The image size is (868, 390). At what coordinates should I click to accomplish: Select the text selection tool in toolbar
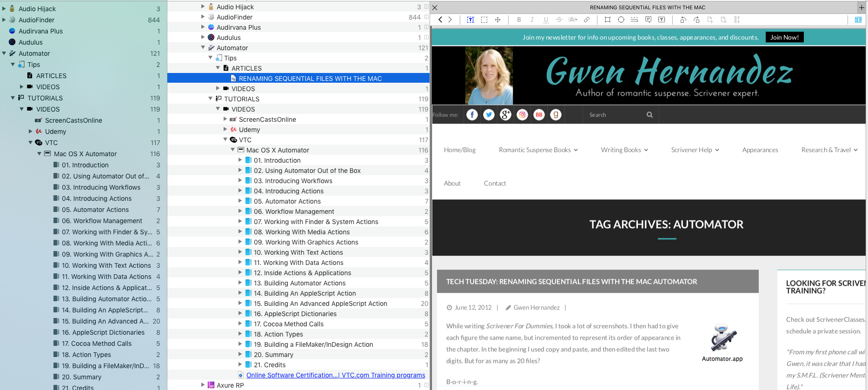[x=470, y=20]
